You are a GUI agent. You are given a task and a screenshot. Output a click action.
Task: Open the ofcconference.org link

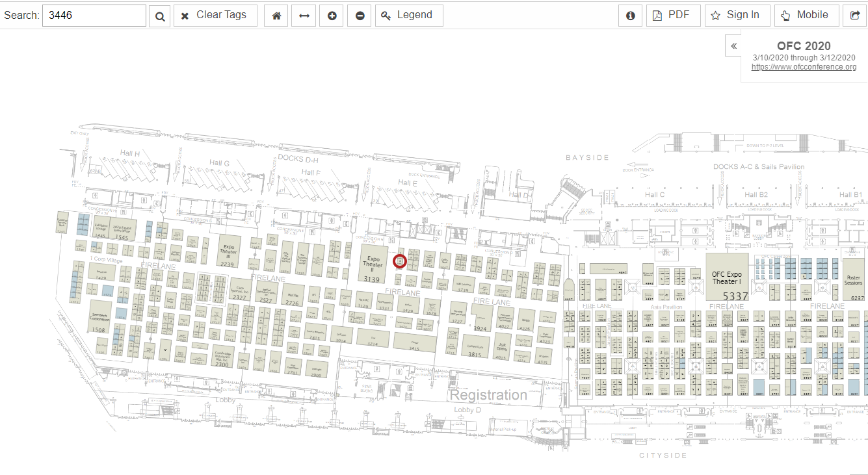click(x=804, y=67)
